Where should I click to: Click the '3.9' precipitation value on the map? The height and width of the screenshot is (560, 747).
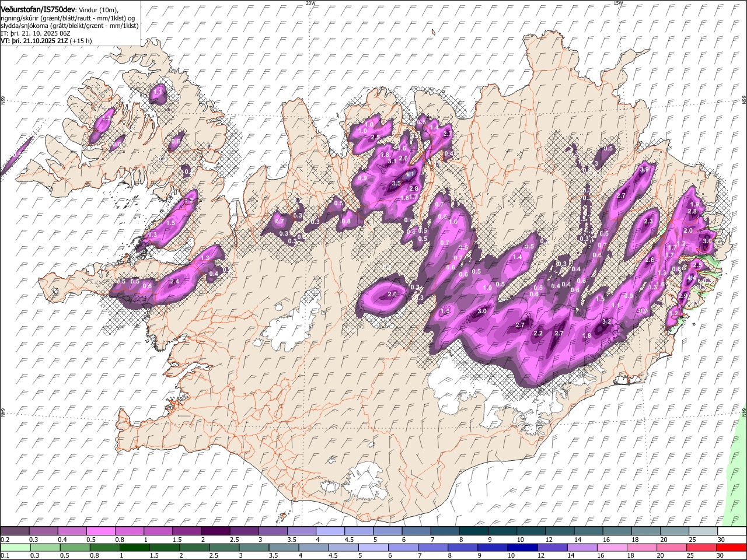pos(644,169)
